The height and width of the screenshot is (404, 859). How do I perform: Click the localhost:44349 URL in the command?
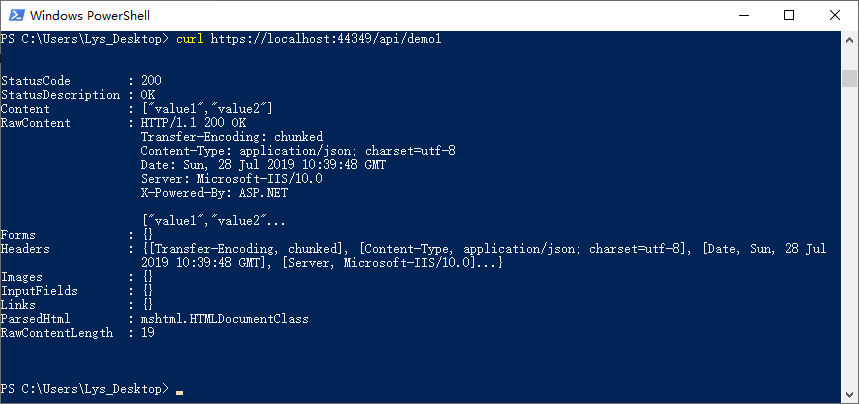tap(309, 39)
